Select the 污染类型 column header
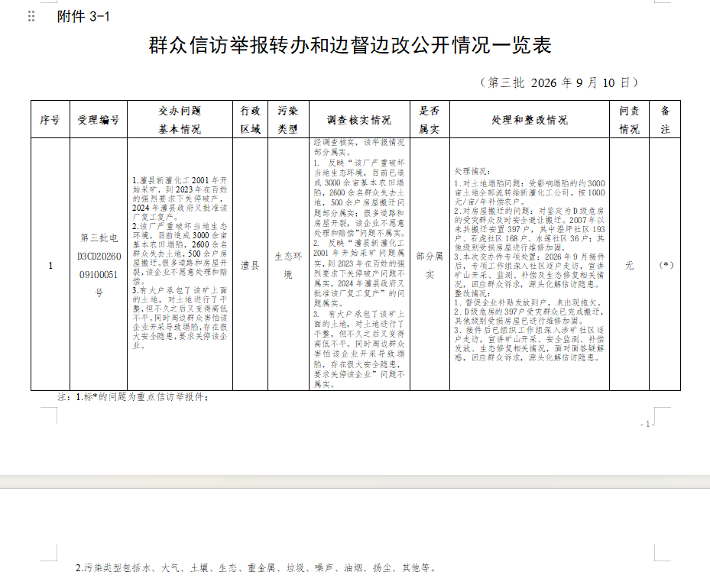 click(288, 119)
